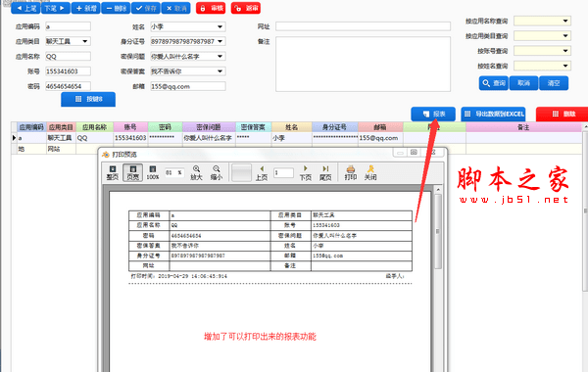Click 聊天工具 cell in the grid
588x372 pixels.
tap(61, 138)
